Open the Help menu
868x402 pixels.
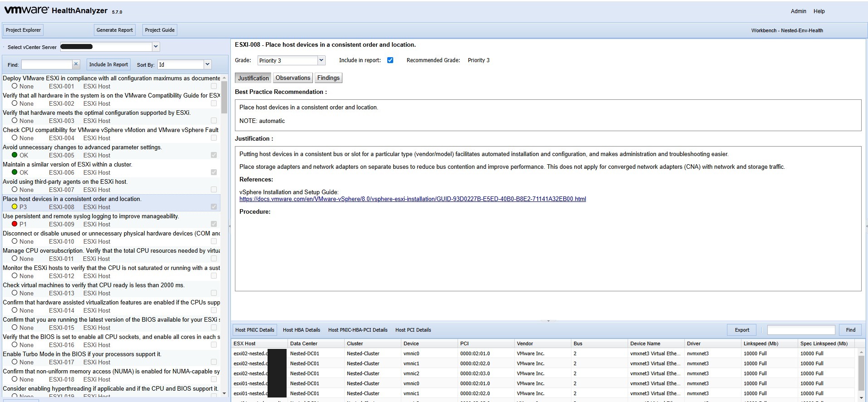click(819, 11)
